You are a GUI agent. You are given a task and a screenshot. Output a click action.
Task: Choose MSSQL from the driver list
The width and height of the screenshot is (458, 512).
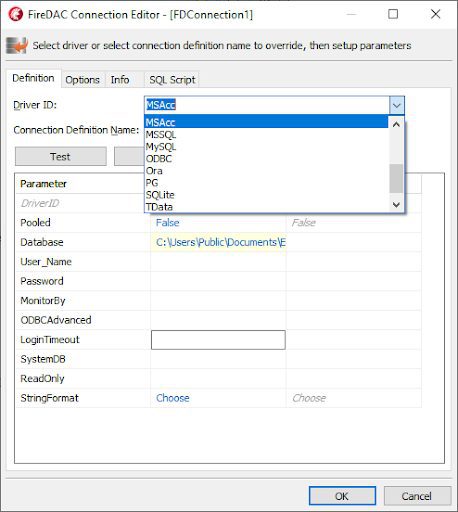tap(266, 134)
